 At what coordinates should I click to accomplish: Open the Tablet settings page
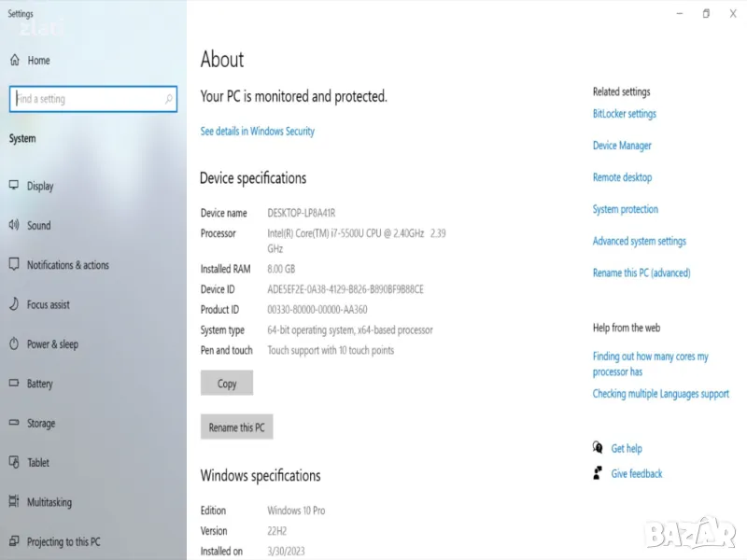coord(38,463)
